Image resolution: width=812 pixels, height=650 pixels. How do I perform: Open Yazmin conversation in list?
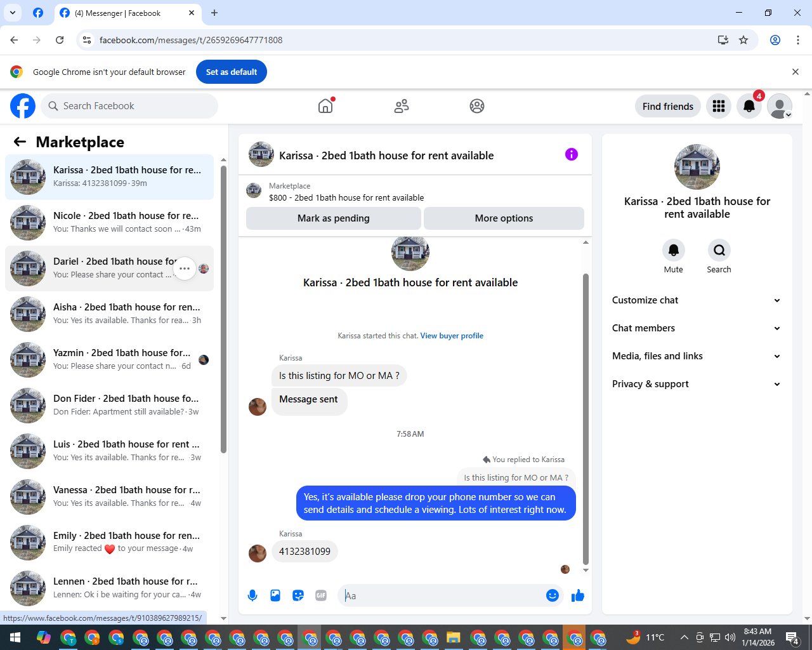[109, 360]
